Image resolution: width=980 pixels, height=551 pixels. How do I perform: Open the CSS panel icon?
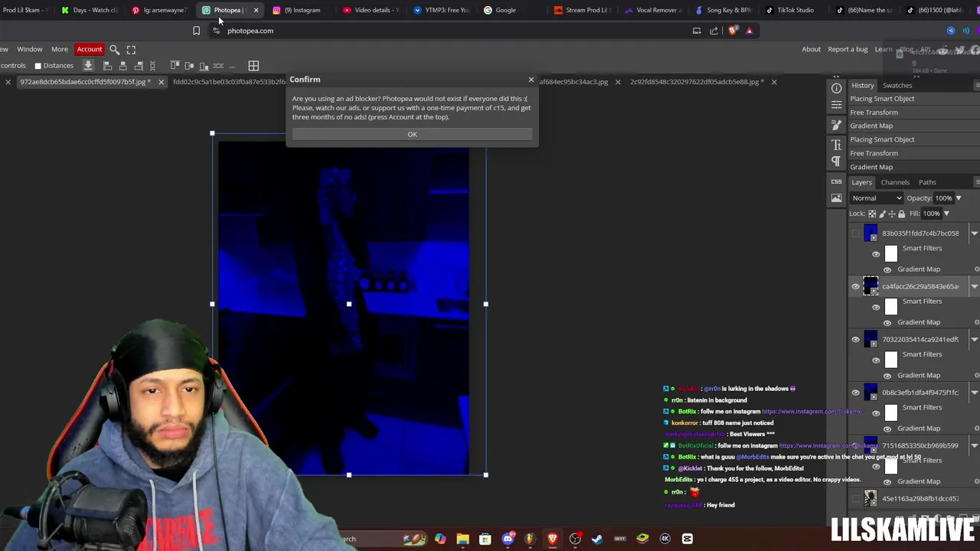(x=836, y=181)
